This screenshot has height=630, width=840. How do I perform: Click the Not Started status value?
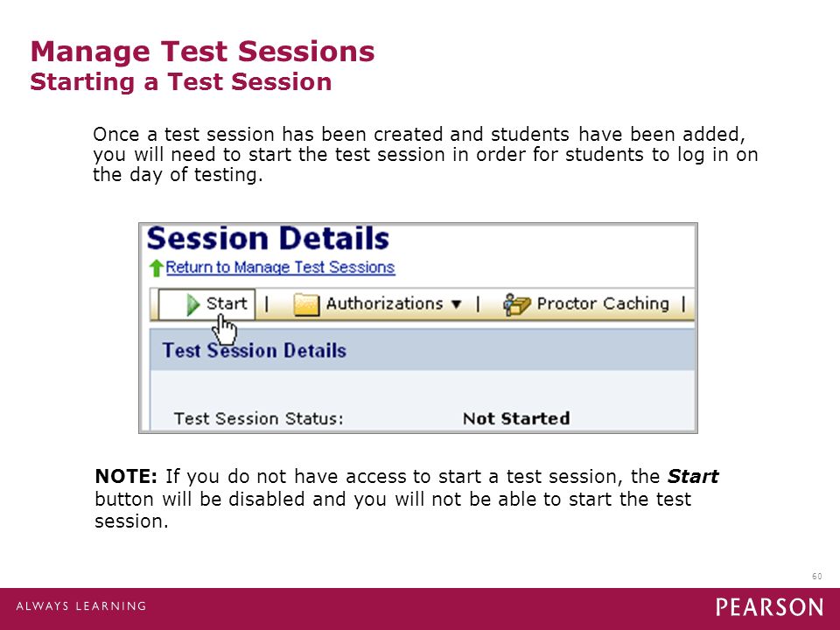tap(516, 418)
